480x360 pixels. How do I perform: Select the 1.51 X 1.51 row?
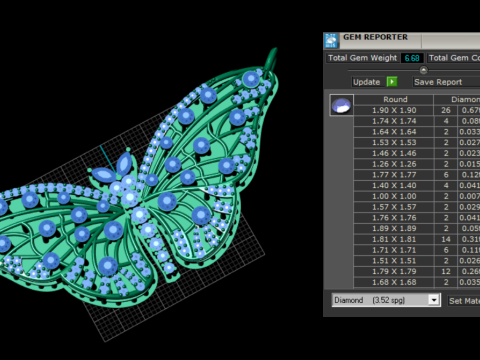point(417,261)
